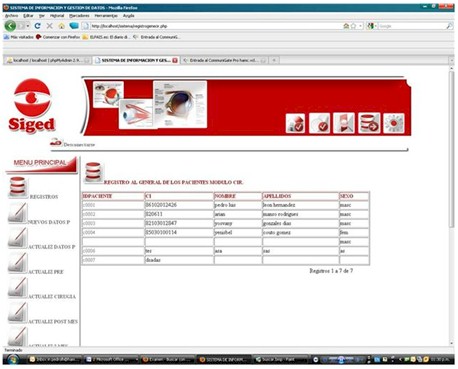
Task: Open the history dropdown next to back button
Action: [x=28, y=26]
